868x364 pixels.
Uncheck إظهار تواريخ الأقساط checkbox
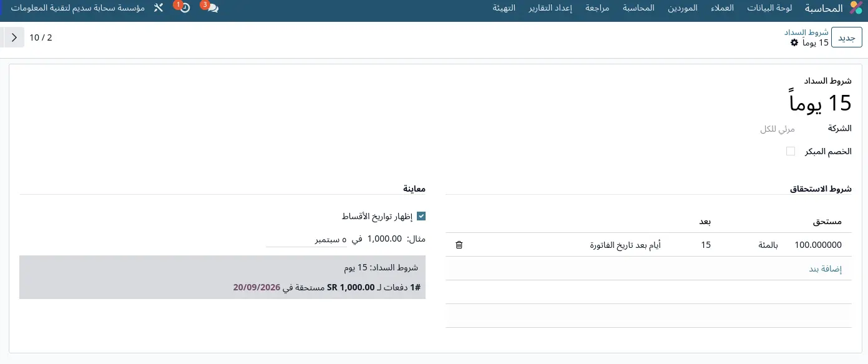(421, 216)
